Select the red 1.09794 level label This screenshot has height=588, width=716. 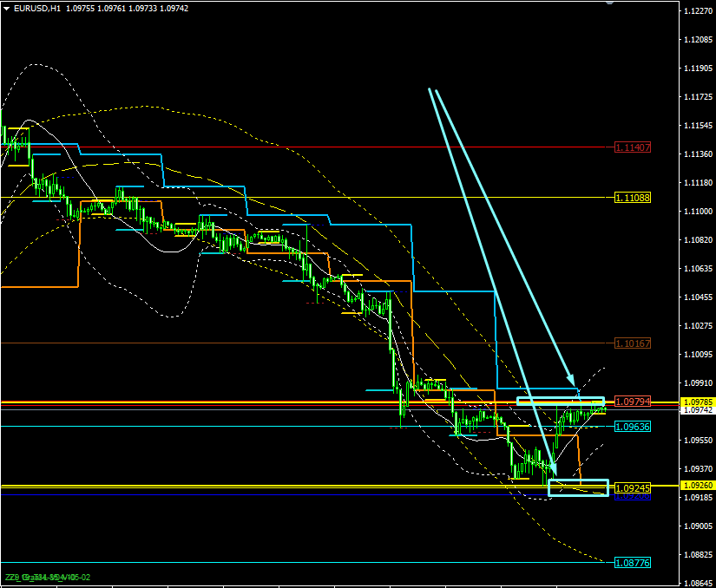(633, 402)
